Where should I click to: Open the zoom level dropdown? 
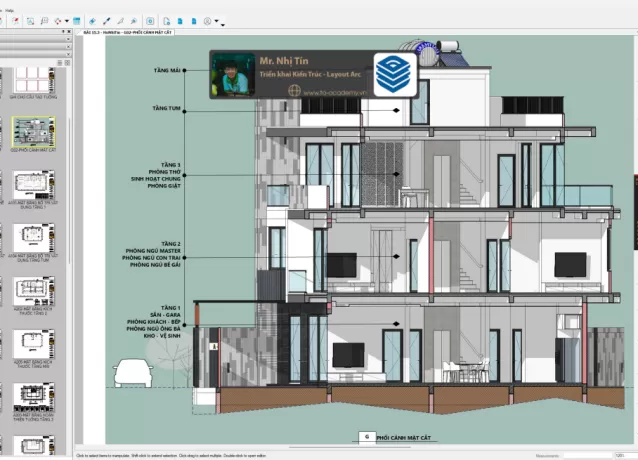(626, 456)
